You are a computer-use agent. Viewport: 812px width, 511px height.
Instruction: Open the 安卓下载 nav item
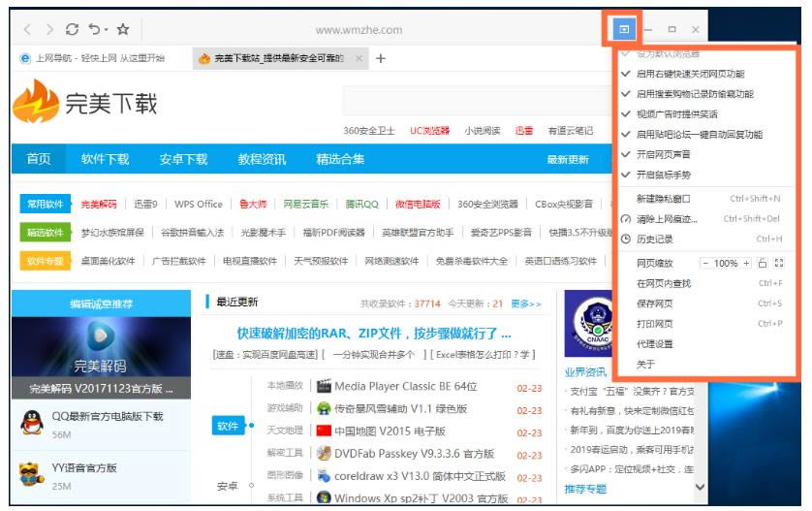point(183,159)
